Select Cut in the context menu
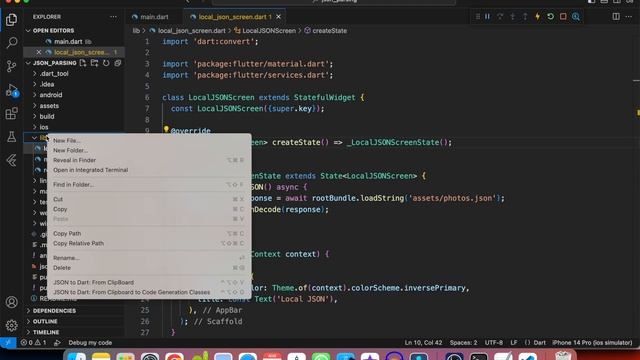The image size is (640, 360). pyautogui.click(x=149, y=199)
